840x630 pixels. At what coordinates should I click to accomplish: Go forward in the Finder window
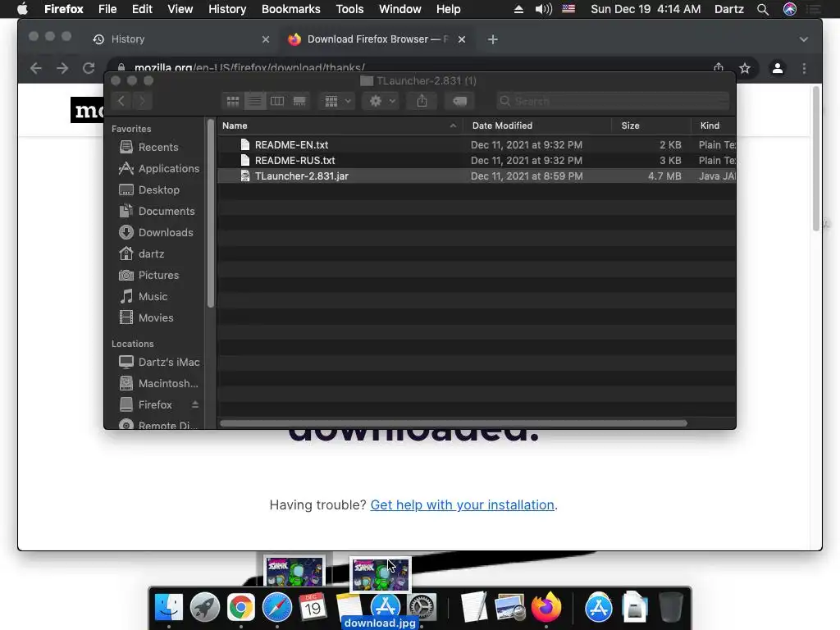[142, 101]
